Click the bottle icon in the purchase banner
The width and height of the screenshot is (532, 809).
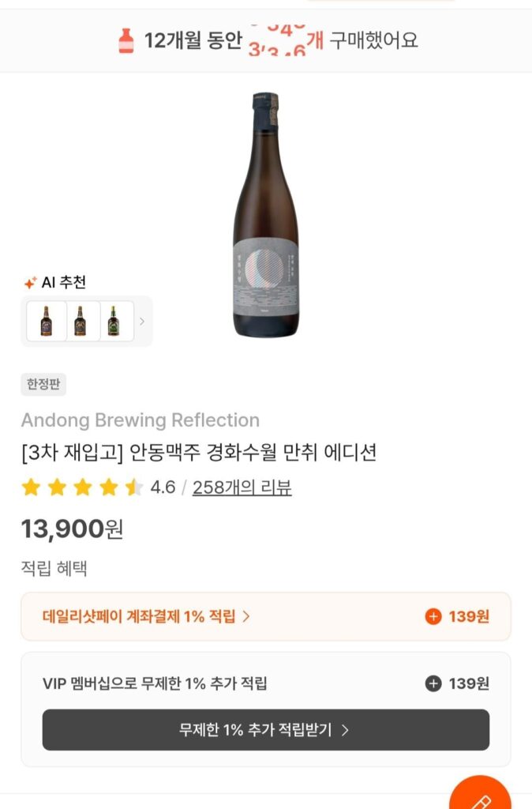[126, 40]
